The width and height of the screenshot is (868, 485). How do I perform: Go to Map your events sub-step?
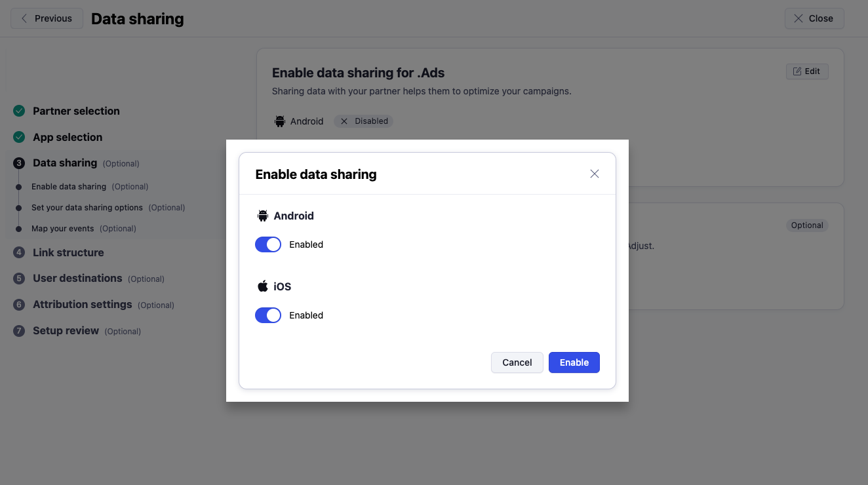pyautogui.click(x=63, y=229)
